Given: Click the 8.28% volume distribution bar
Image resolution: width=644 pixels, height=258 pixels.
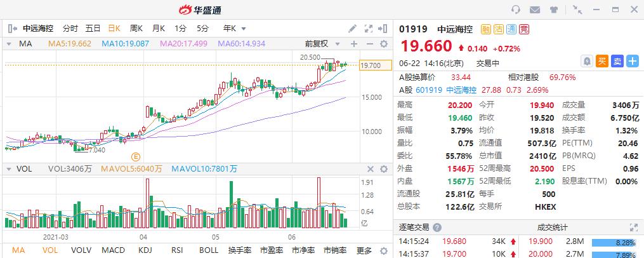Looking at the screenshot, I should [615, 243].
